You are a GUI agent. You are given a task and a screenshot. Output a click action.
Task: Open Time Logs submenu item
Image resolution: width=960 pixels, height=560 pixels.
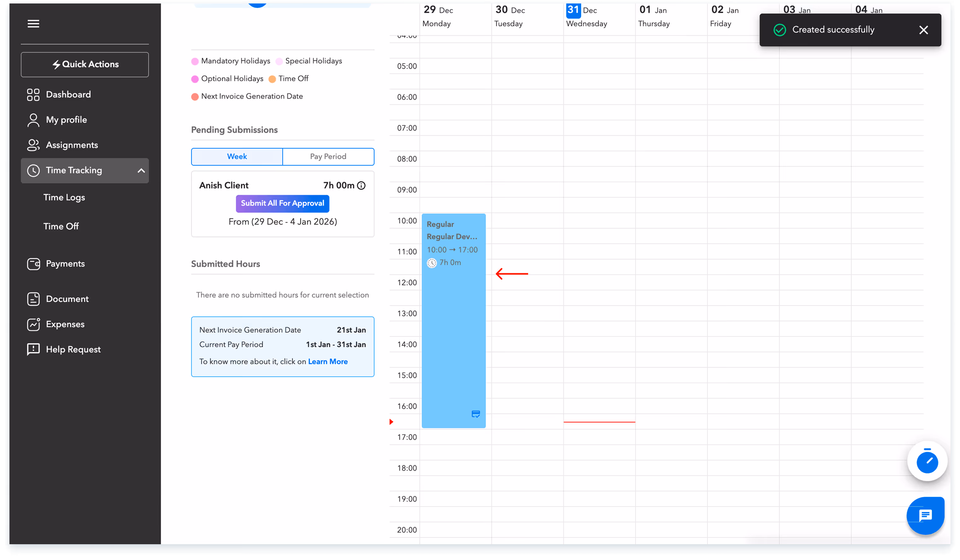(x=64, y=197)
